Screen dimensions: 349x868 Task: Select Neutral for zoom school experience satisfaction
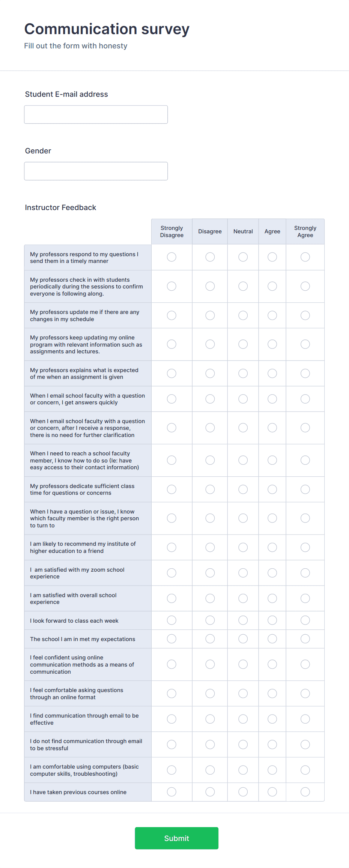[x=243, y=573]
